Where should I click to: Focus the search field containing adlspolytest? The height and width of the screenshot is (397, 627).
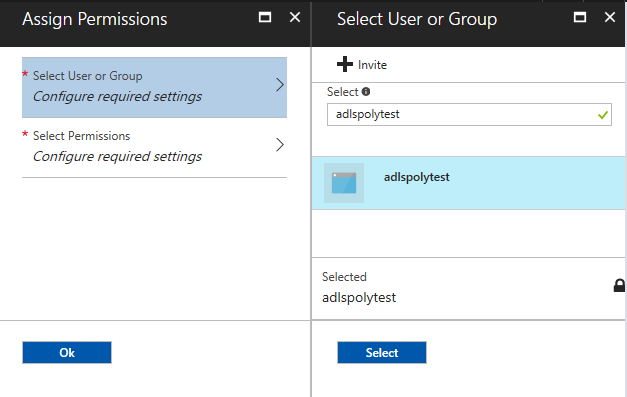pos(469,114)
